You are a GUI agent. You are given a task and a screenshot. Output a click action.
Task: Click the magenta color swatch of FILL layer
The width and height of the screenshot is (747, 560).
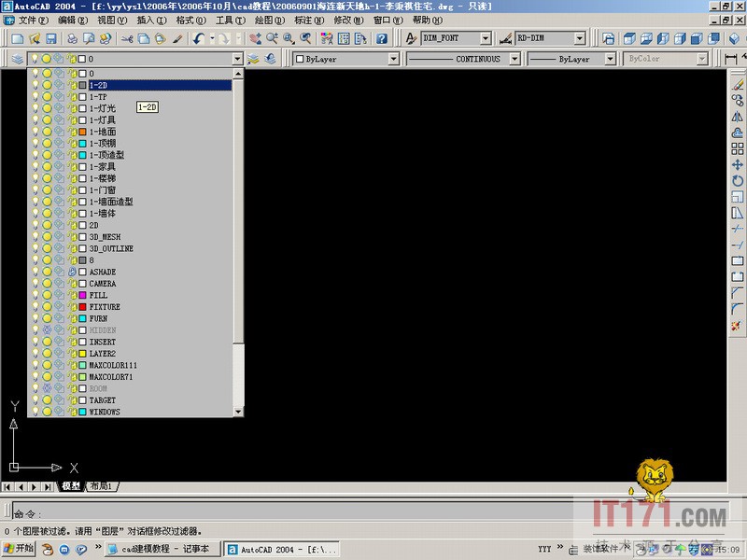point(82,295)
